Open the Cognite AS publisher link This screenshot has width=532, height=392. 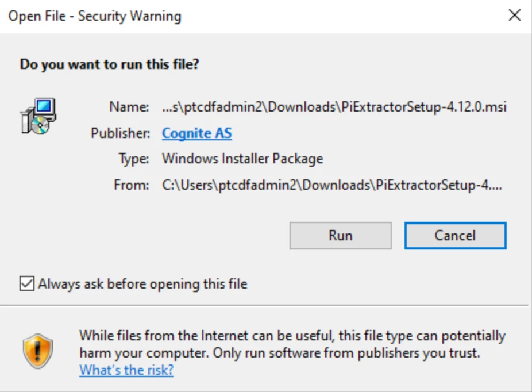click(196, 133)
